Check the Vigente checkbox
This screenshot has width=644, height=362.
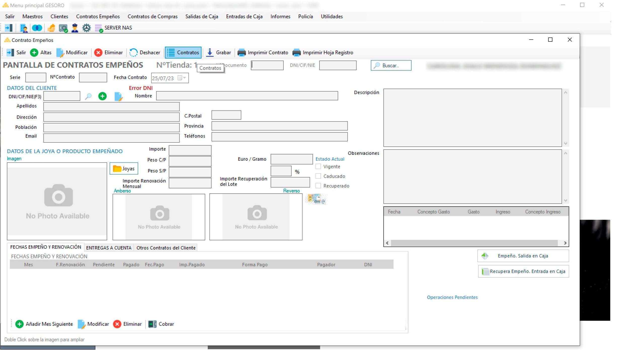point(318,166)
